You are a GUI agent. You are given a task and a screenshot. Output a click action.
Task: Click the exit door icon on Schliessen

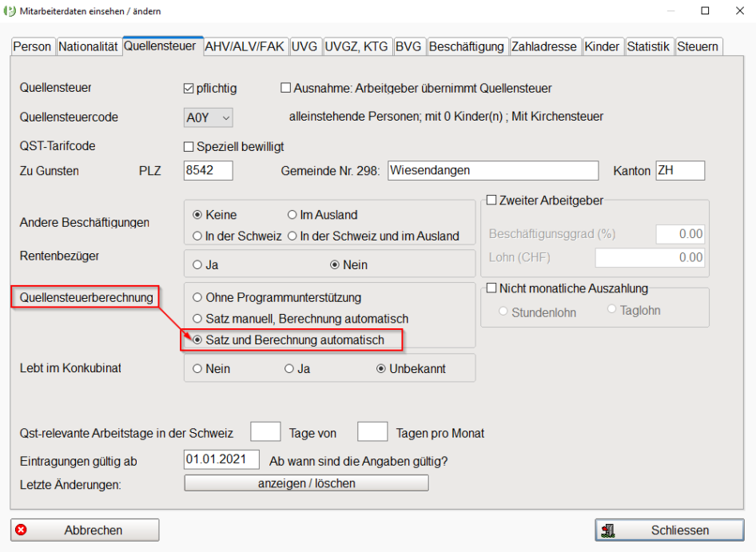click(x=608, y=530)
